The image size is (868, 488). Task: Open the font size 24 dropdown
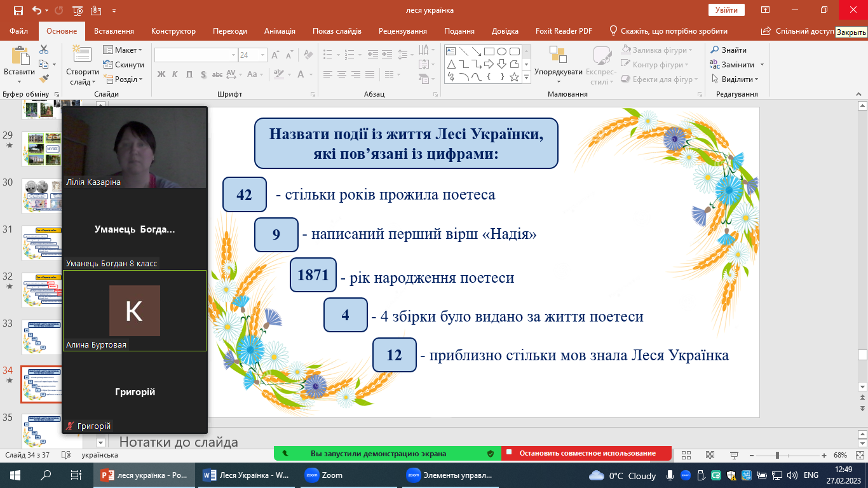[262, 55]
